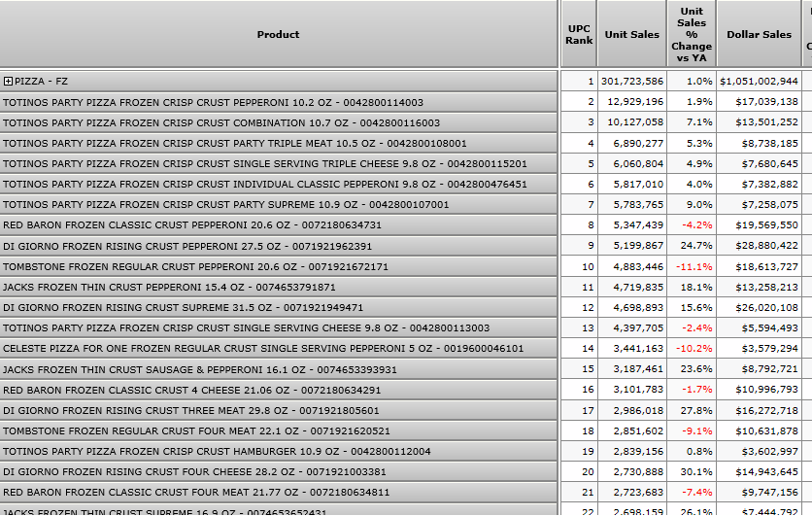Select Unit Sales % Change vs YA header
Viewport: 812px width, 516px height.
[x=691, y=35]
